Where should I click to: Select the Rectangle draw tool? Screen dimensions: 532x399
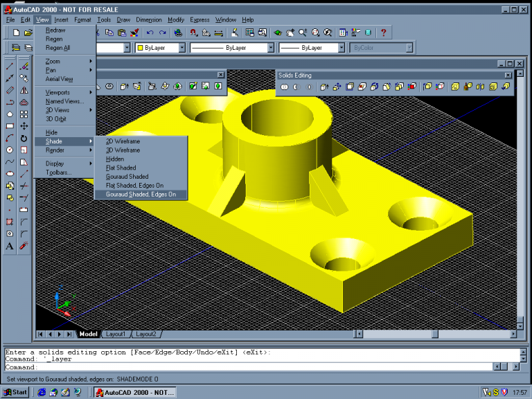pyautogui.click(x=10, y=126)
